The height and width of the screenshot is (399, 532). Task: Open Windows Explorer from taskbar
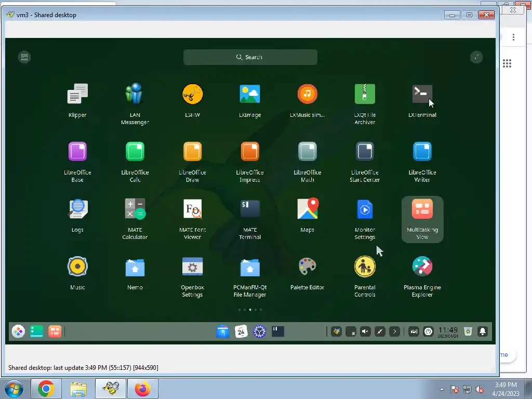pyautogui.click(x=78, y=389)
